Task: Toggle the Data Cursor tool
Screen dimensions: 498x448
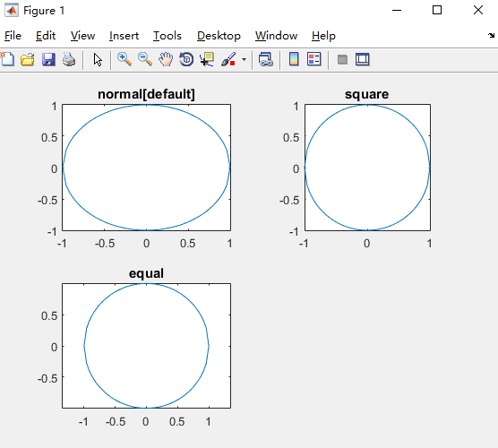Action: (x=207, y=59)
